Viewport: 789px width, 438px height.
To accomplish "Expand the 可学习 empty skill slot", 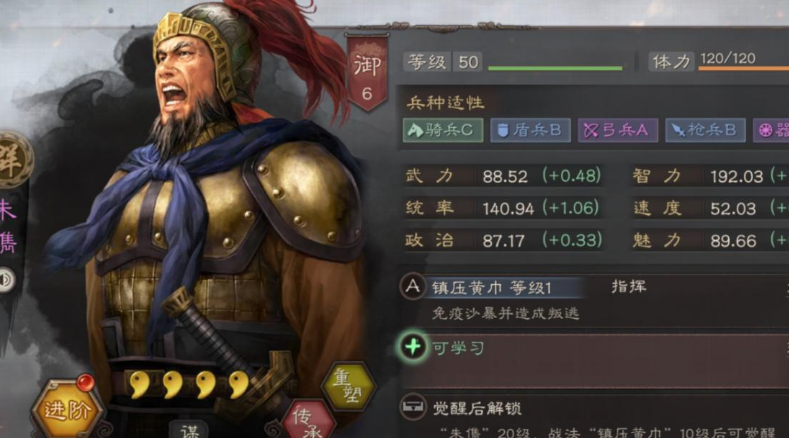I will (x=594, y=360).
